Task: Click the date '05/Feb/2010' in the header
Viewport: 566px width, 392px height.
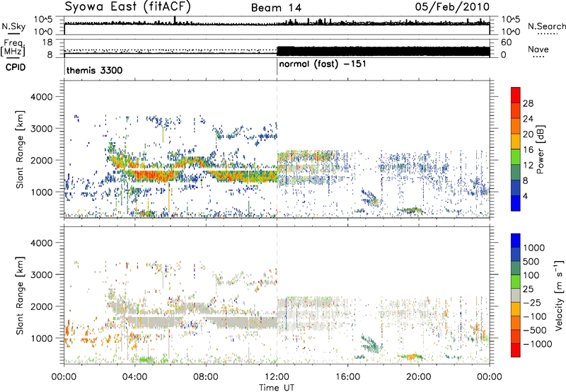Action: (x=452, y=6)
